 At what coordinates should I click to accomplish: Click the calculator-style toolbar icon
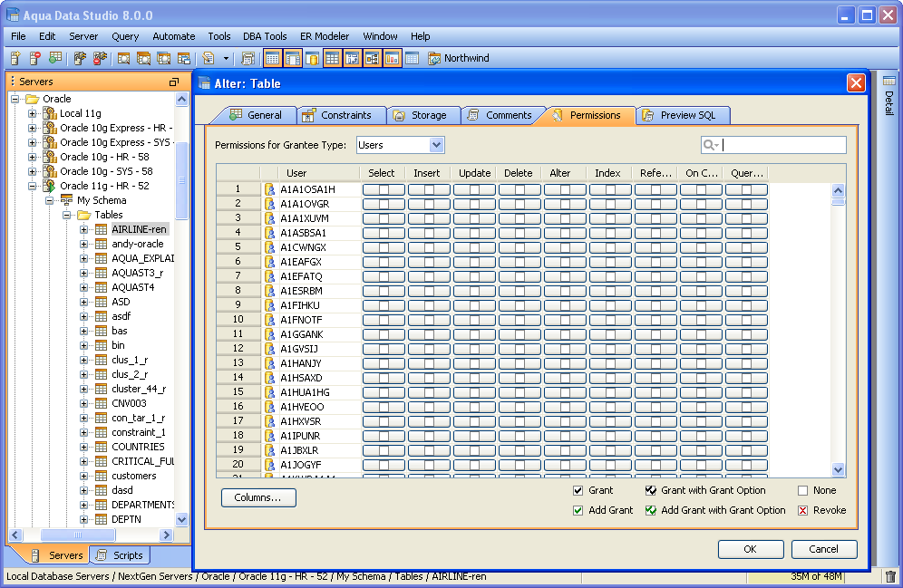(x=248, y=58)
